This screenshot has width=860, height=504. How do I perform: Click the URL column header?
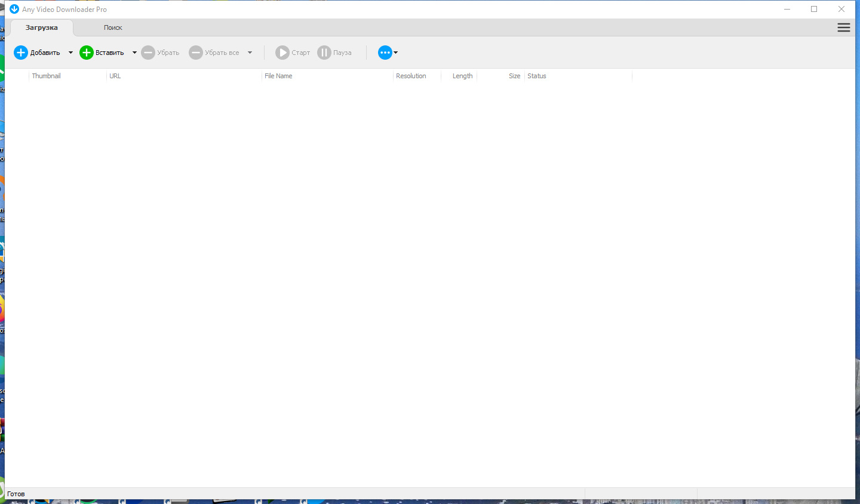click(184, 76)
